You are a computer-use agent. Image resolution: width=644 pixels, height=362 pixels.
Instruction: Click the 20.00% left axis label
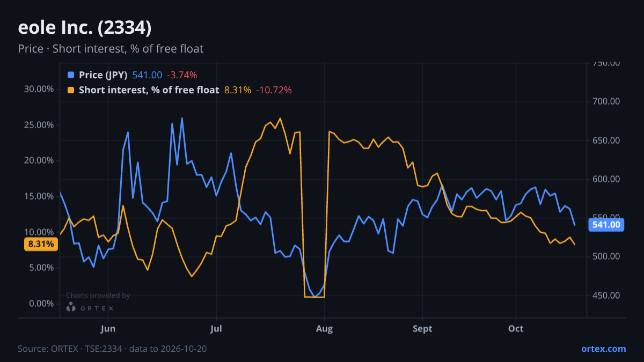tap(39, 160)
